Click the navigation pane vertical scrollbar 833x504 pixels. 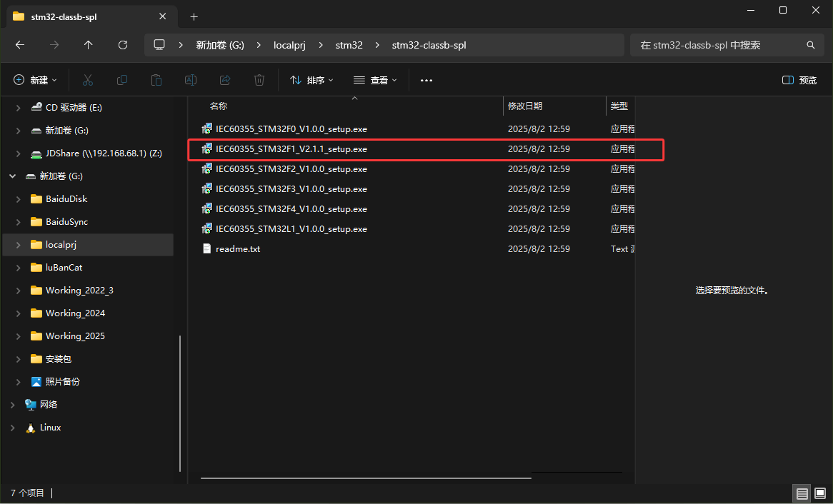click(179, 403)
